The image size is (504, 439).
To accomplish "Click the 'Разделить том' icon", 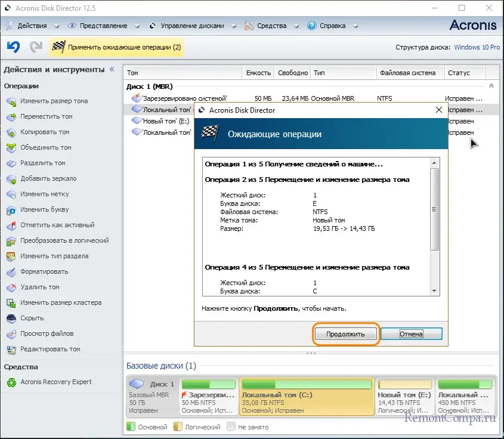I will 11,163.
